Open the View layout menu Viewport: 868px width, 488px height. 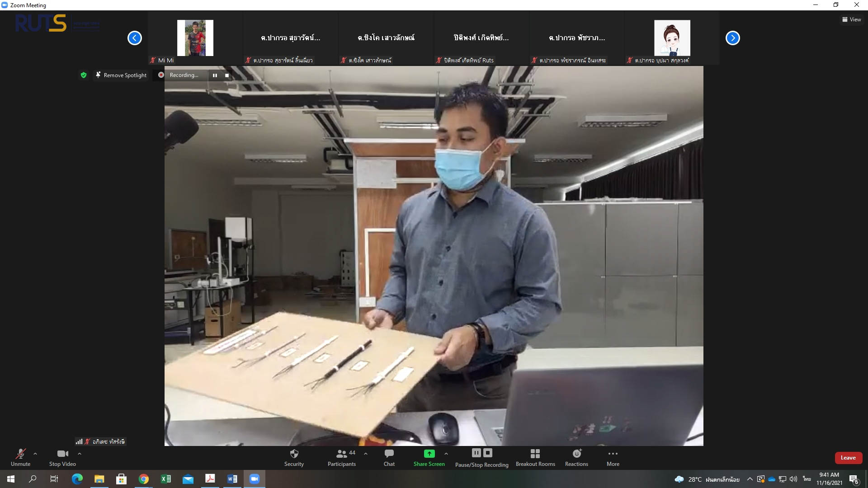pyautogui.click(x=852, y=19)
